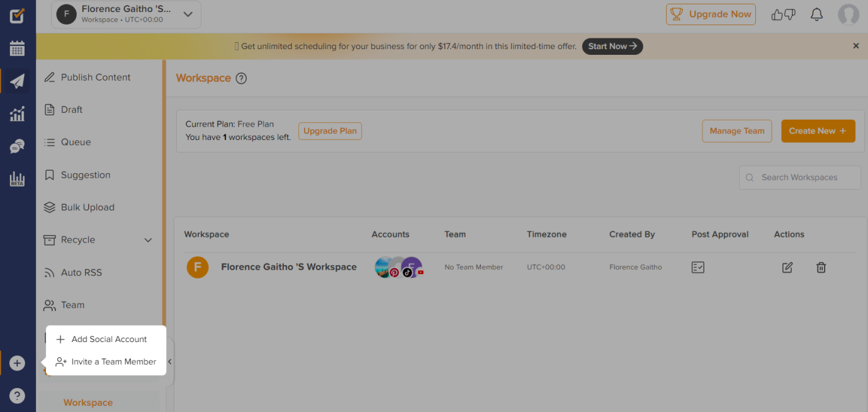Open the conversations chat bubbles icon
The height and width of the screenshot is (412, 868).
[x=17, y=147]
